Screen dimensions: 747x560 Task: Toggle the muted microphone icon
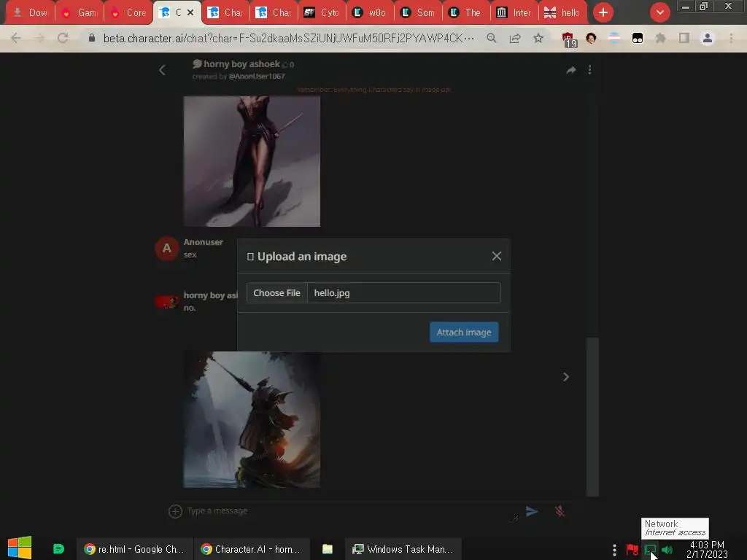[x=560, y=511]
